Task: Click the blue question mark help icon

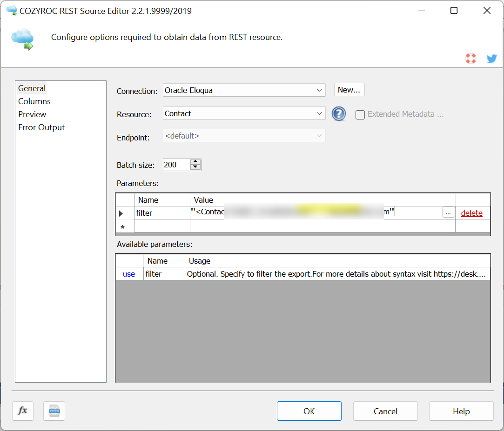Action: [339, 114]
